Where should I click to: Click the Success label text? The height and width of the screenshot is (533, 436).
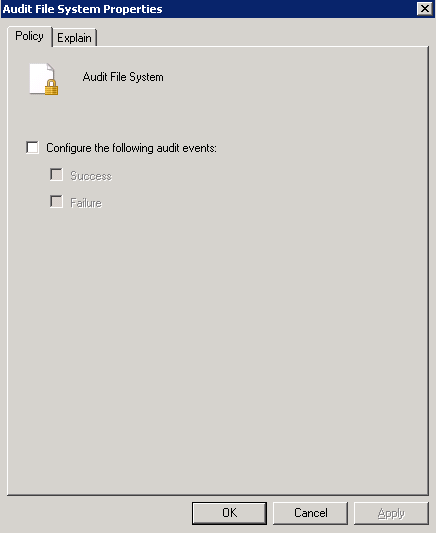pos(91,176)
